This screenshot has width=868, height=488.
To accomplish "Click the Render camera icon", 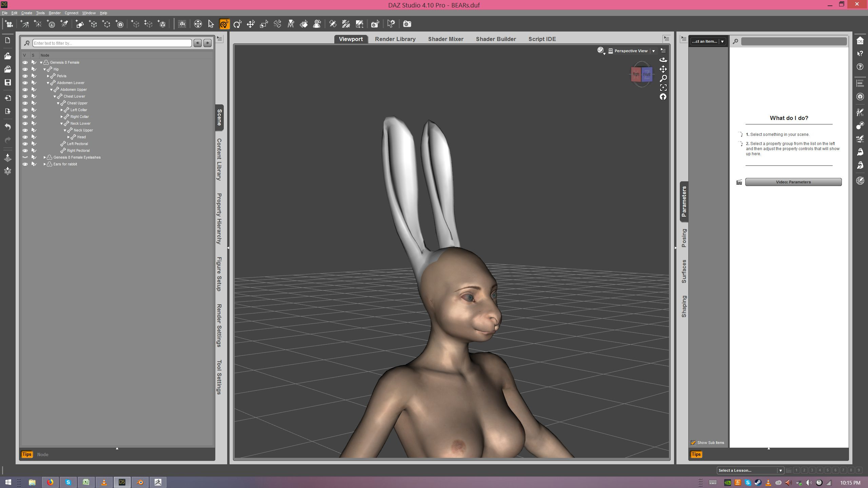I will [407, 24].
